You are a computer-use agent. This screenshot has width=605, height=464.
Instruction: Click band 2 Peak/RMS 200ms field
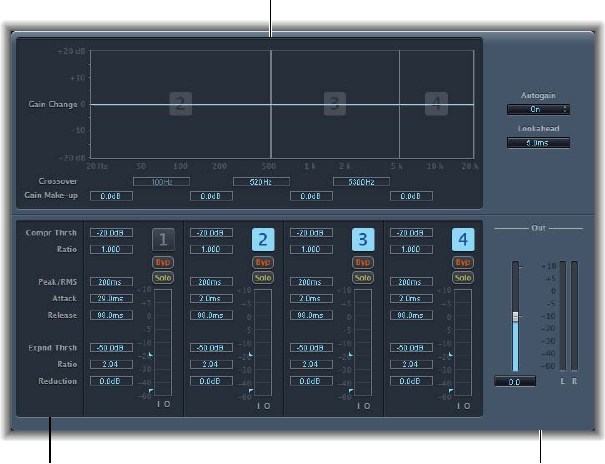coord(211,282)
